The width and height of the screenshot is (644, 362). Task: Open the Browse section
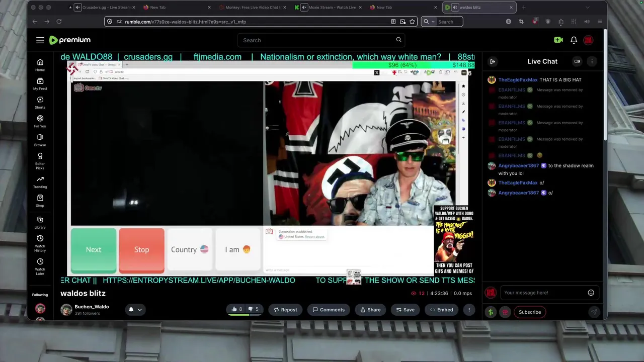[40, 140]
